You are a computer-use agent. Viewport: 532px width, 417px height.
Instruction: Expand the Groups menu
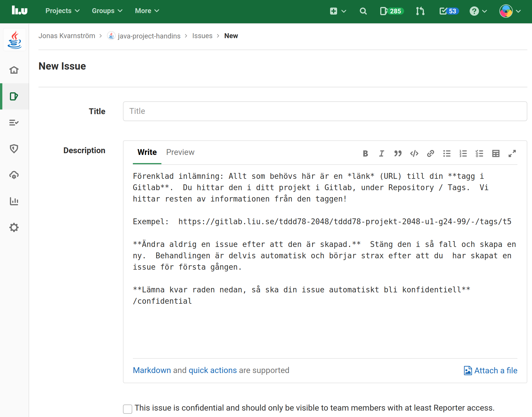(107, 11)
